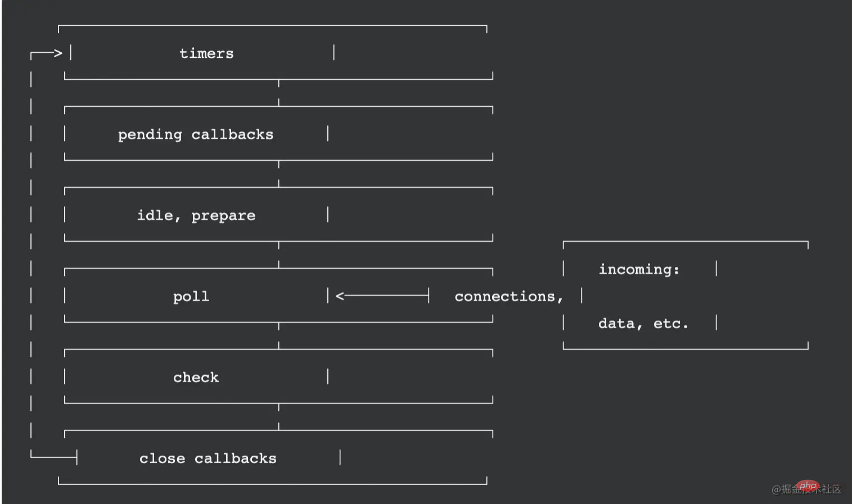
Task: Click the timers phase label
Action: click(206, 53)
